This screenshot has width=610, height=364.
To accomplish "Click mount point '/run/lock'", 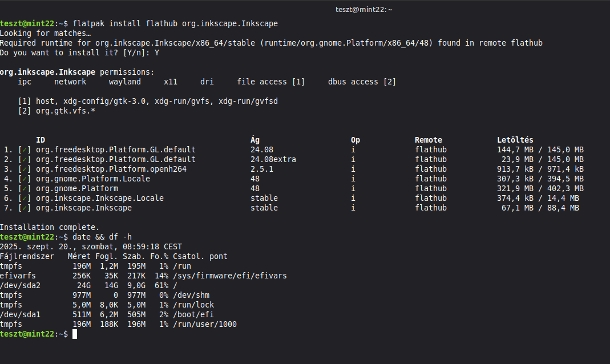I will point(193,305).
